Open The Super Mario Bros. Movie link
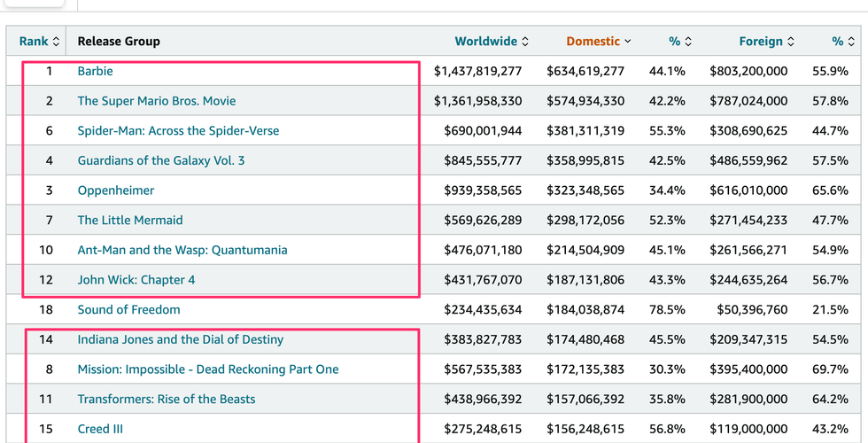 tap(157, 101)
